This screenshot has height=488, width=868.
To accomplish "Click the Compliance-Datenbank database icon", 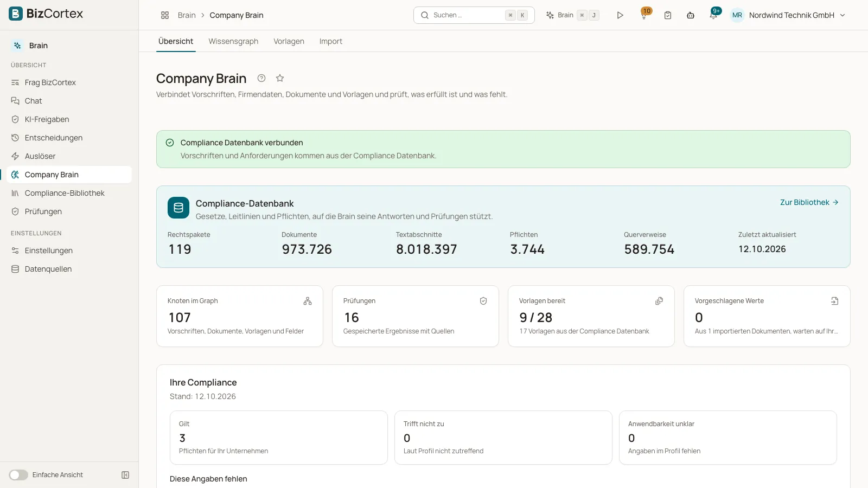I will click(x=178, y=208).
